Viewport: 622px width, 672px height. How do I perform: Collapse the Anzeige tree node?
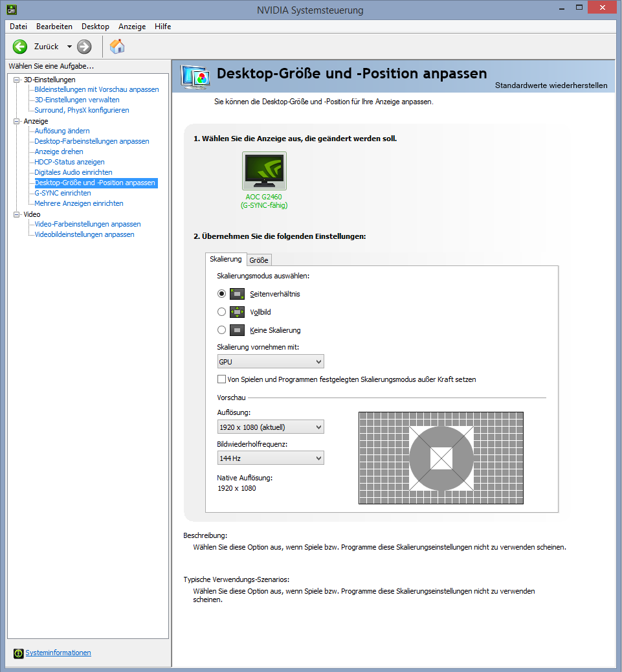point(17,121)
